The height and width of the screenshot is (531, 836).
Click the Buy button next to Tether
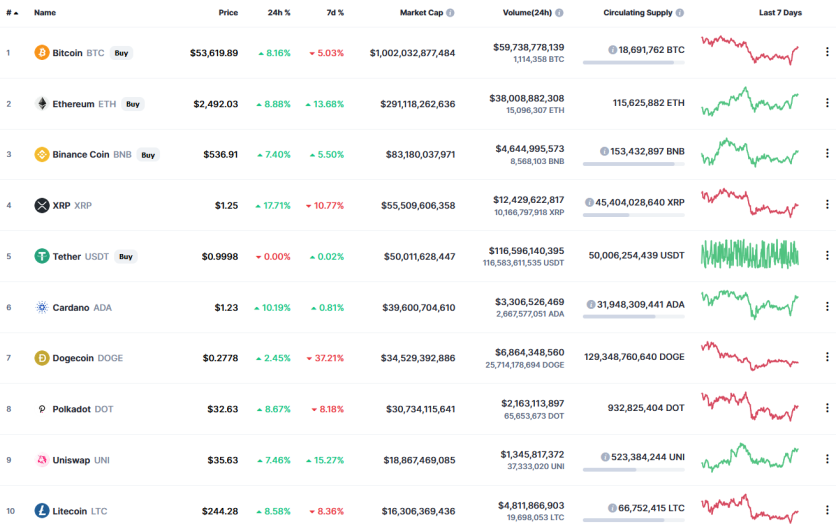click(126, 256)
